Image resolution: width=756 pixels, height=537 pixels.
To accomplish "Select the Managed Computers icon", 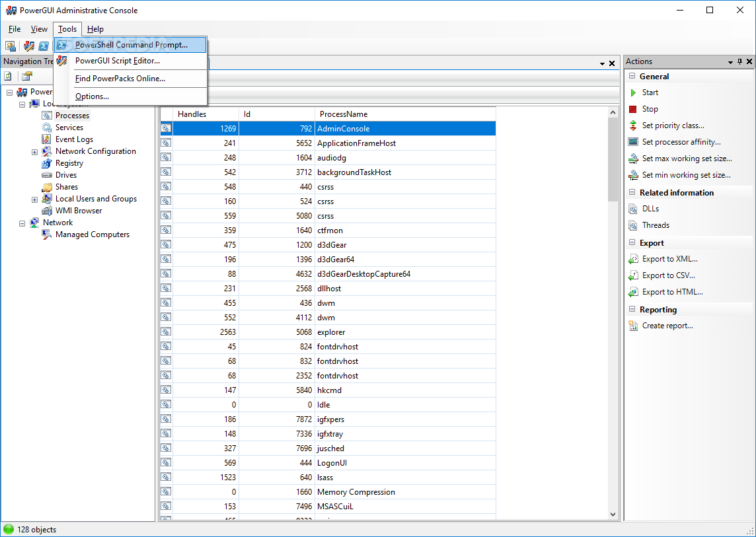I will click(x=47, y=234).
